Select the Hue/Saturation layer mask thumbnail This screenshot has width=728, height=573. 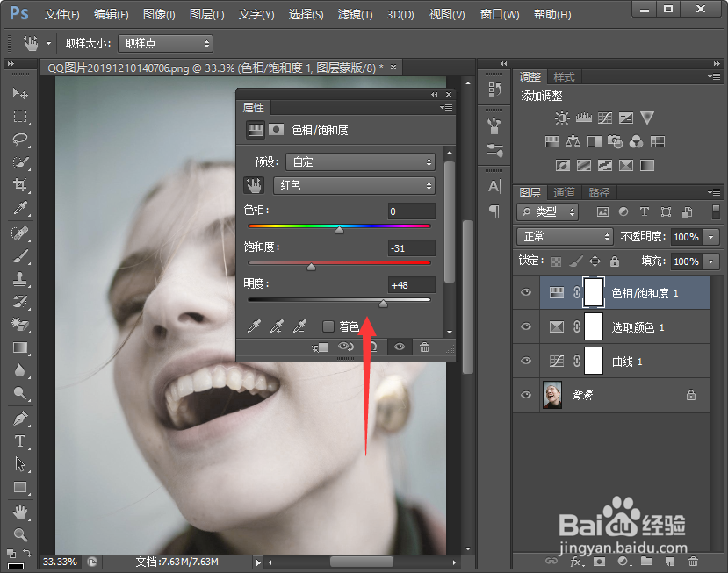coord(594,292)
